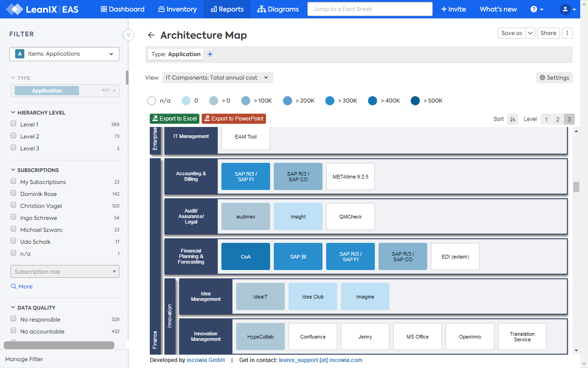588x368 pixels.
Task: Click the Type: Application filter chip
Action: 176,54
